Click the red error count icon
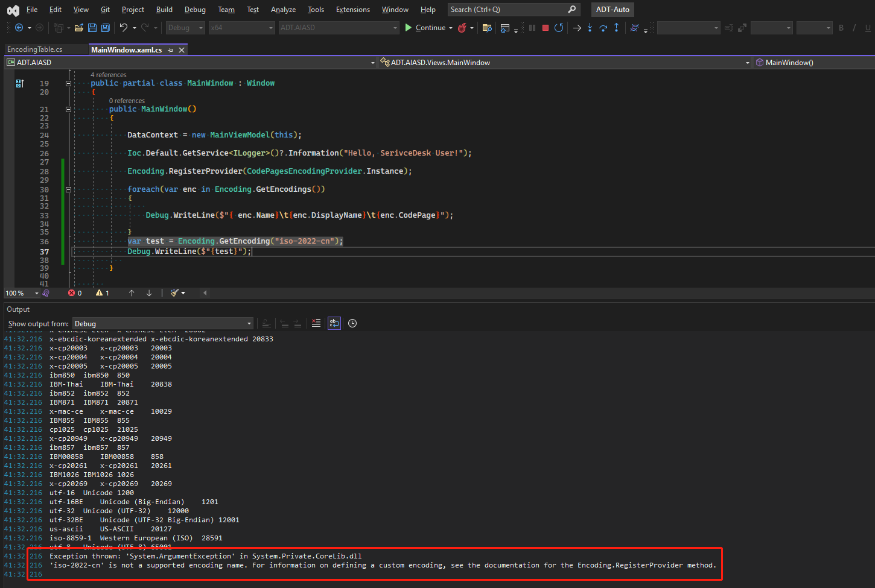 point(72,293)
